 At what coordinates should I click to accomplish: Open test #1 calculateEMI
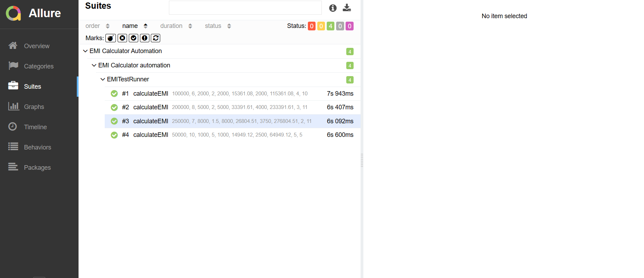tap(232, 94)
